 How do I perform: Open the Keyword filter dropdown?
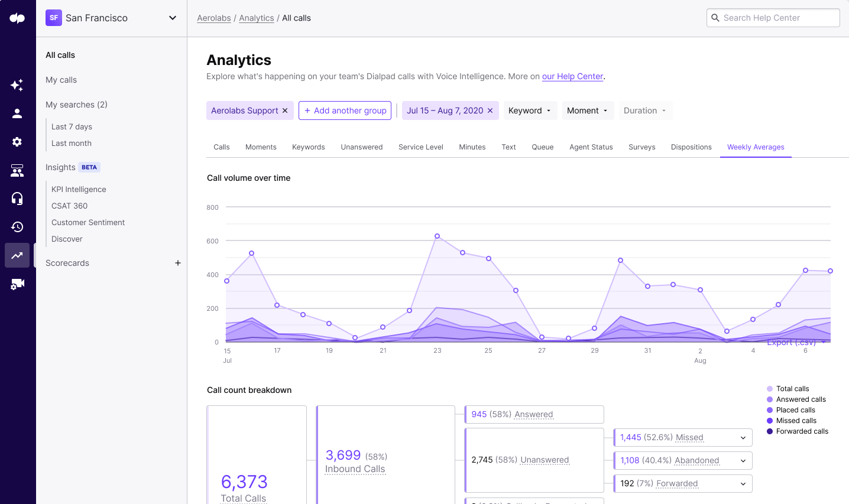pyautogui.click(x=530, y=110)
